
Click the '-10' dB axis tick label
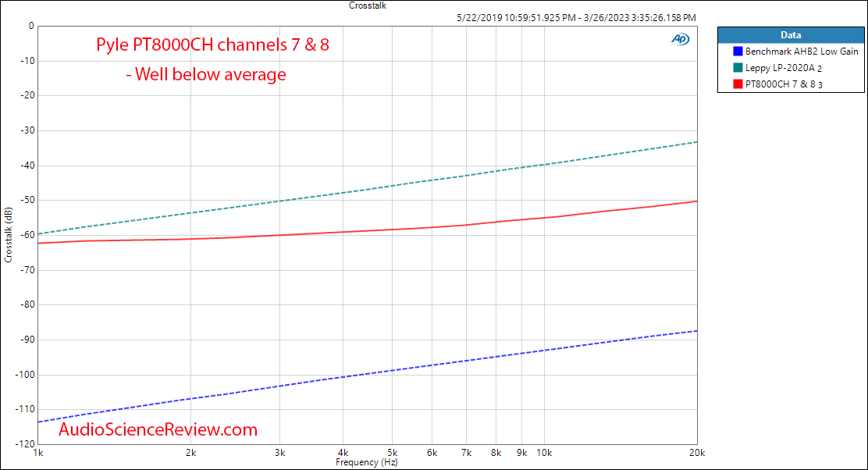click(x=27, y=61)
